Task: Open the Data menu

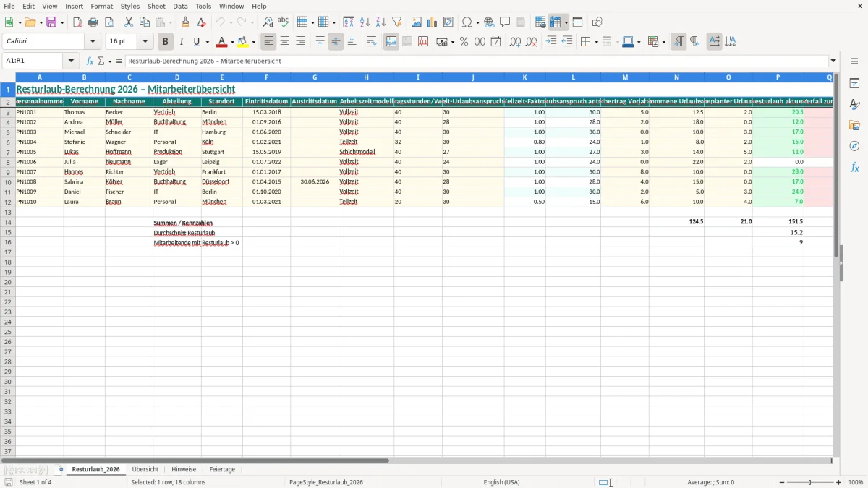Action: pyautogui.click(x=180, y=6)
